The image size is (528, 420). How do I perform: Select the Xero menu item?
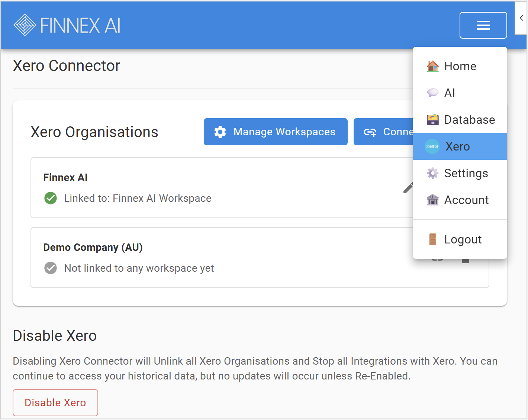click(x=460, y=146)
